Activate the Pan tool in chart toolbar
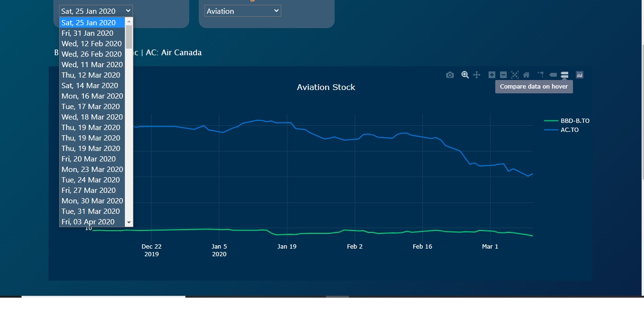 pyautogui.click(x=476, y=75)
